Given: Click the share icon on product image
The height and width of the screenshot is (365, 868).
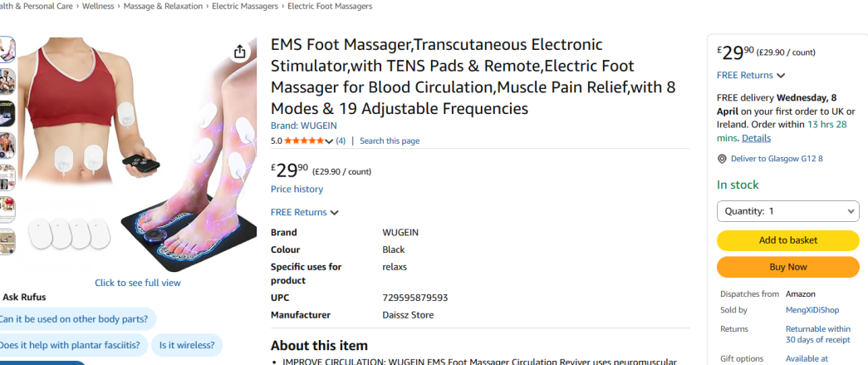Looking at the screenshot, I should (240, 52).
